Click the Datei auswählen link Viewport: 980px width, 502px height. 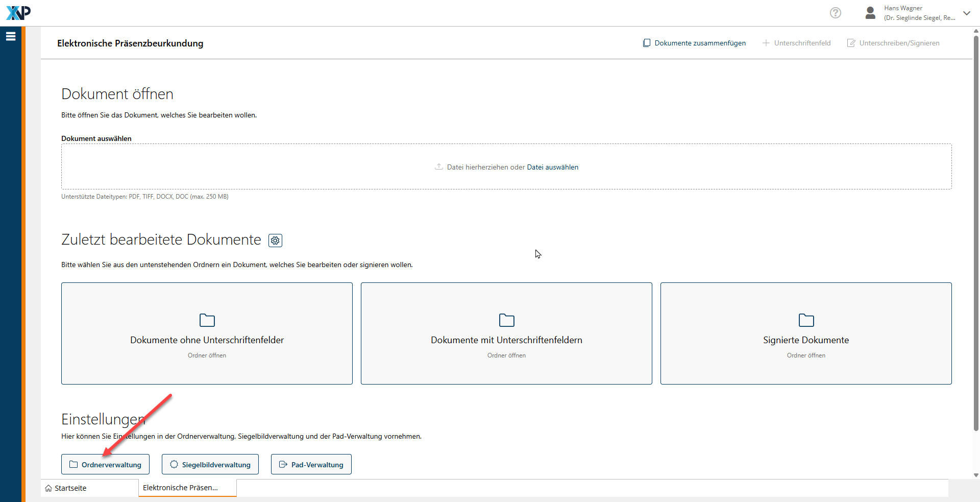coord(552,167)
